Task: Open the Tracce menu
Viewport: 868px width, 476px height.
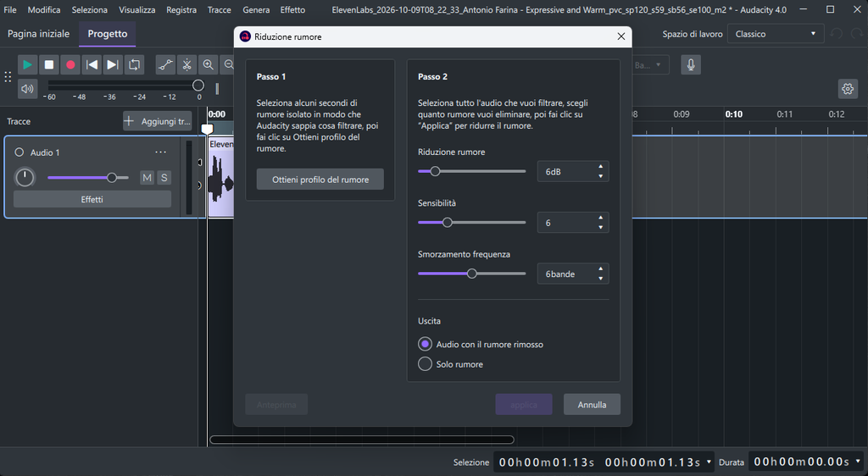Action: tap(220, 9)
